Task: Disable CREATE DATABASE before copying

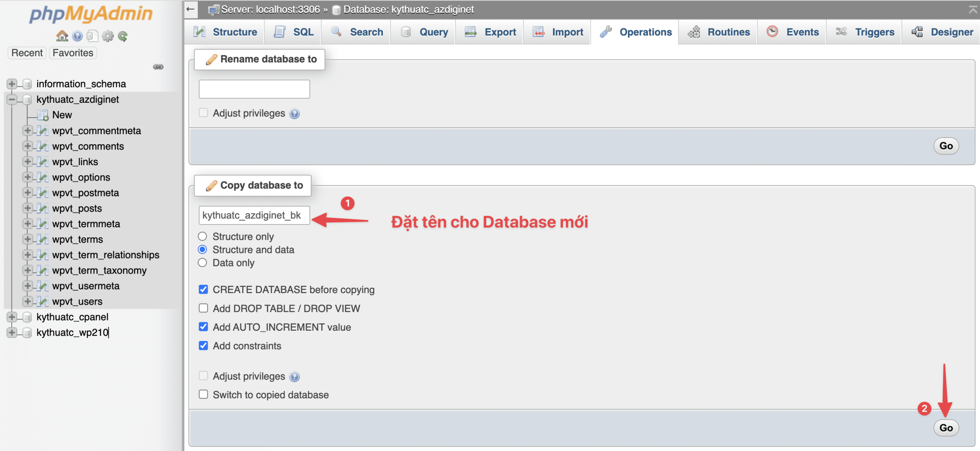Action: click(203, 290)
